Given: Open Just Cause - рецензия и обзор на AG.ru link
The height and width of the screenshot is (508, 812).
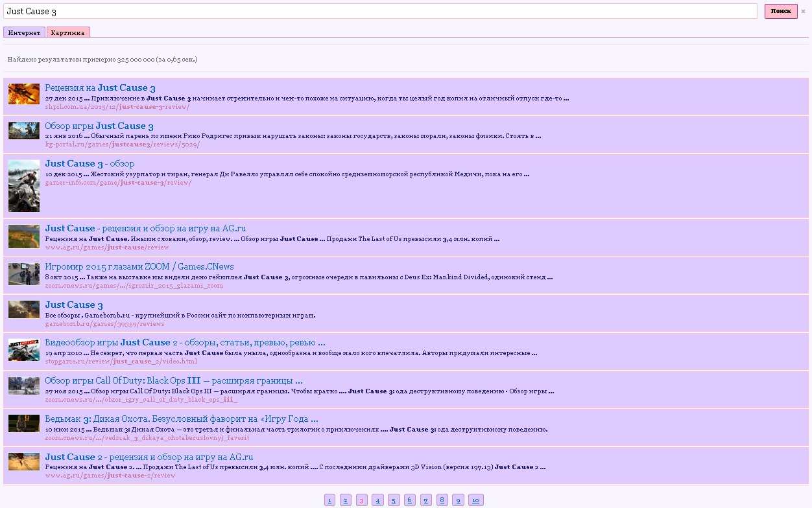Looking at the screenshot, I should click(x=145, y=229).
